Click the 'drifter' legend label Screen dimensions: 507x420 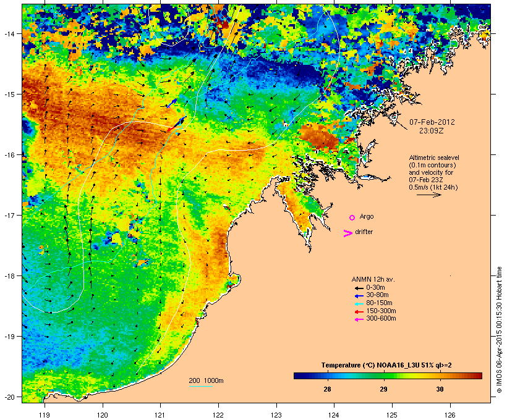click(364, 232)
